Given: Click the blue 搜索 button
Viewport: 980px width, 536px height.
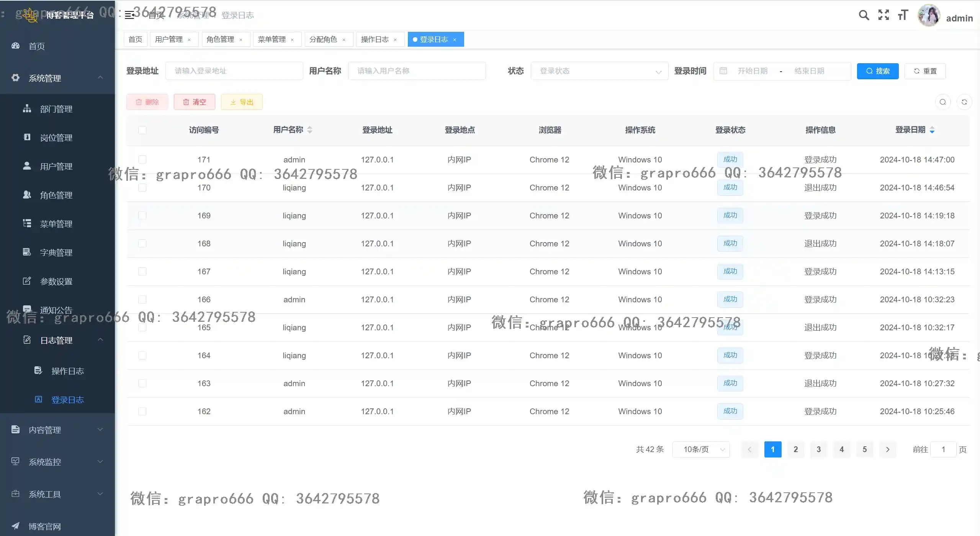Looking at the screenshot, I should (877, 71).
